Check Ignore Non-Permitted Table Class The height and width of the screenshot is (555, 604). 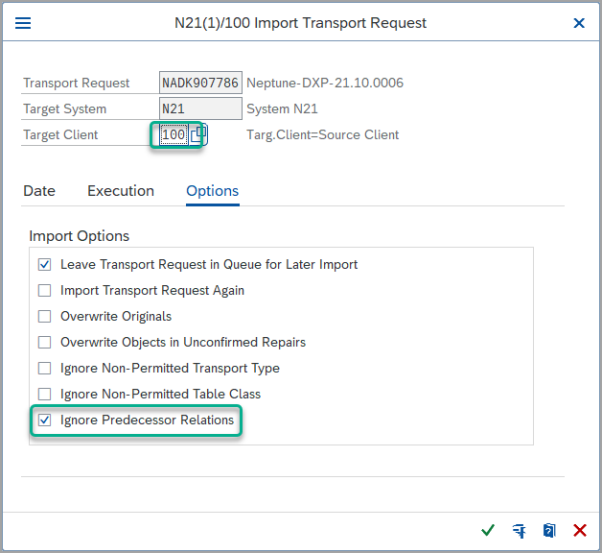(x=45, y=395)
